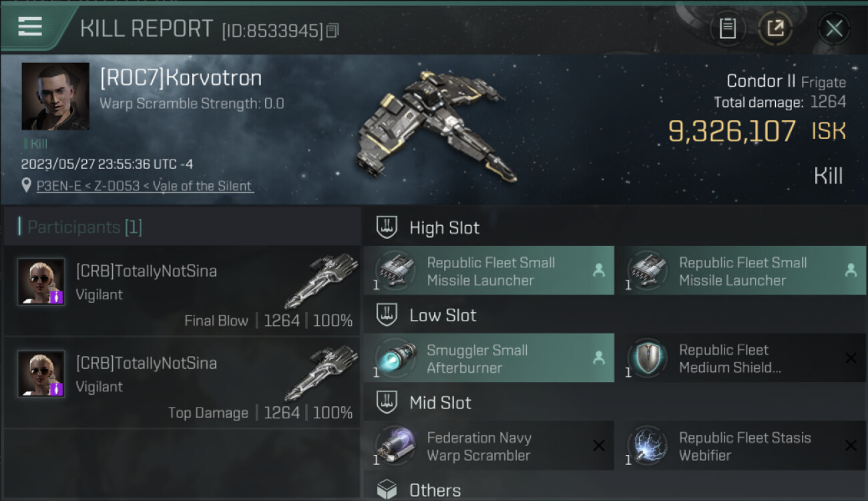The width and height of the screenshot is (868, 501).
Task: Close the kill report window
Action: click(834, 29)
